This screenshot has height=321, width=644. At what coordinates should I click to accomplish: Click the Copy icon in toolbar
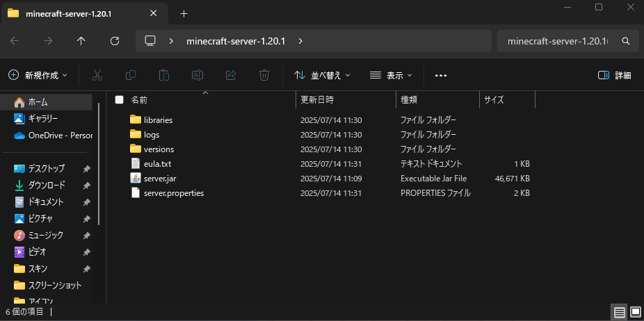pos(131,75)
